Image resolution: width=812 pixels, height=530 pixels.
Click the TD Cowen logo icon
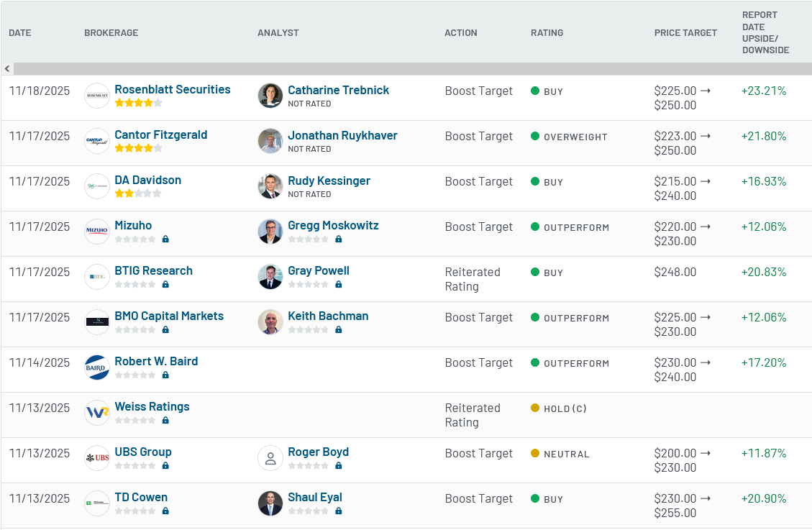97,503
